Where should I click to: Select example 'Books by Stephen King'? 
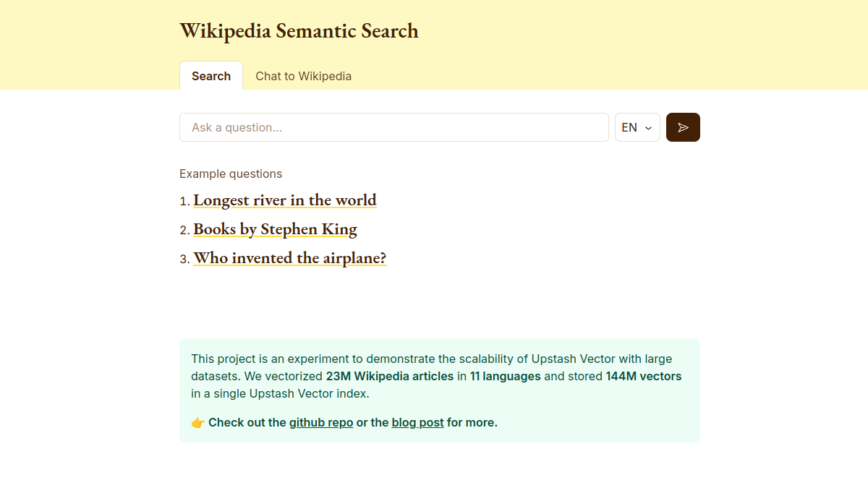pyautogui.click(x=275, y=229)
